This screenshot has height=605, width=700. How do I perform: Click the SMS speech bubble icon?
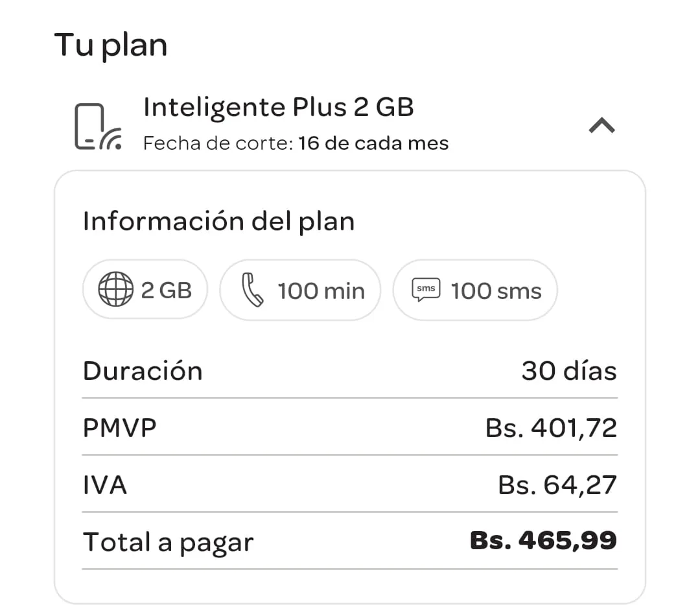tap(426, 290)
